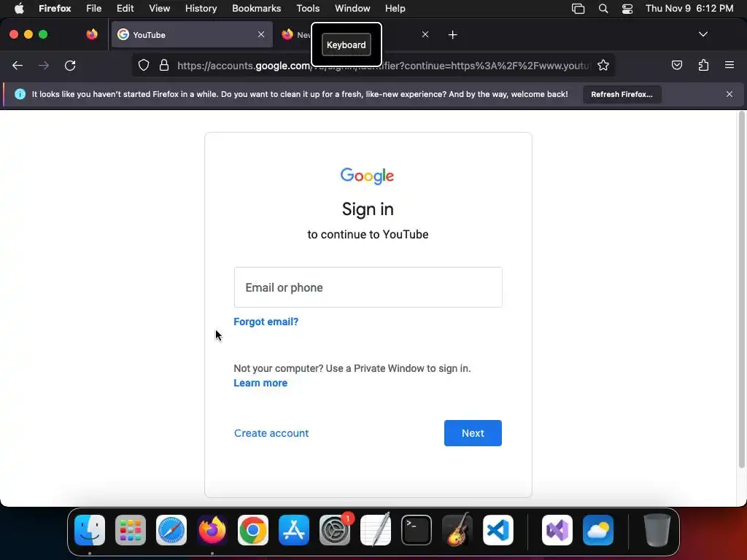Image resolution: width=747 pixels, height=560 pixels.
Task: Open Terminal from the dock
Action: click(417, 530)
